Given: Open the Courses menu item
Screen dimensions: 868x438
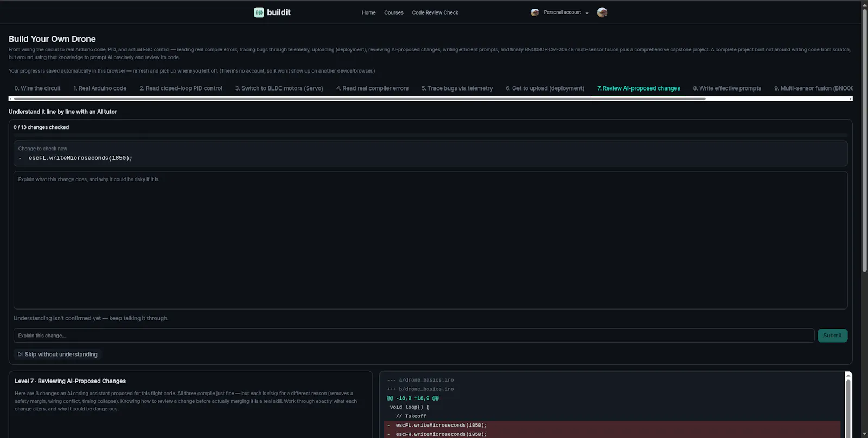Looking at the screenshot, I should (x=394, y=12).
